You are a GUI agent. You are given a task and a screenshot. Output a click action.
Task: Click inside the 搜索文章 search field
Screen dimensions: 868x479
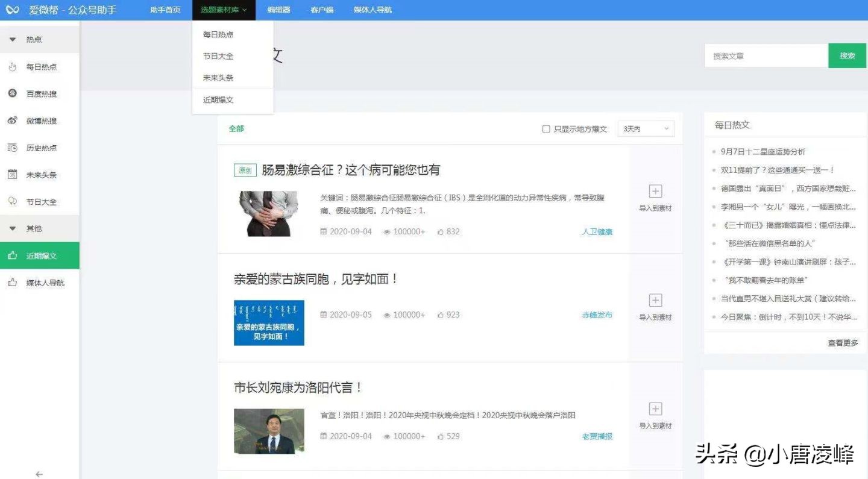pyautogui.click(x=766, y=55)
